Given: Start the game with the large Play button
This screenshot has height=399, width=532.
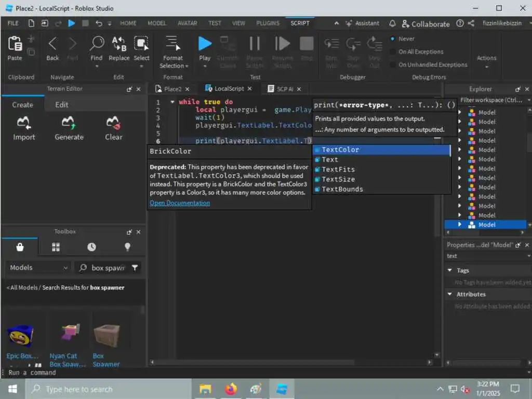Looking at the screenshot, I should tap(205, 44).
